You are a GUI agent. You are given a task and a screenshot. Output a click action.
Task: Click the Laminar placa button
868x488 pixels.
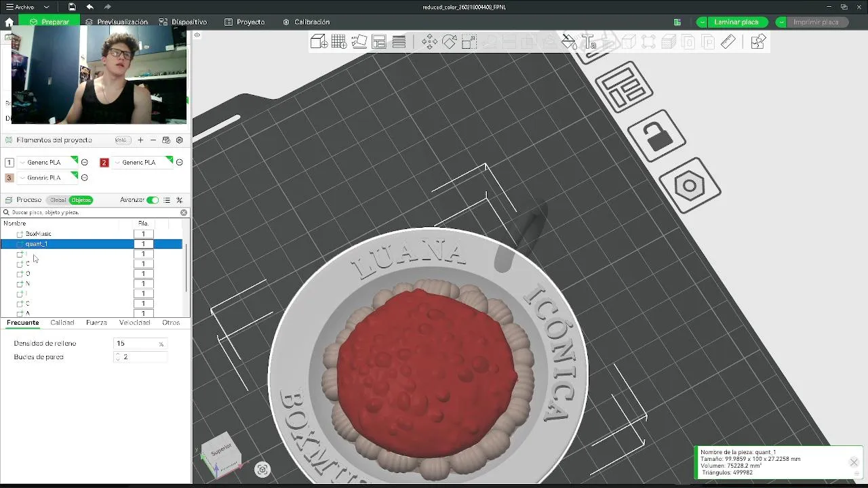click(736, 22)
